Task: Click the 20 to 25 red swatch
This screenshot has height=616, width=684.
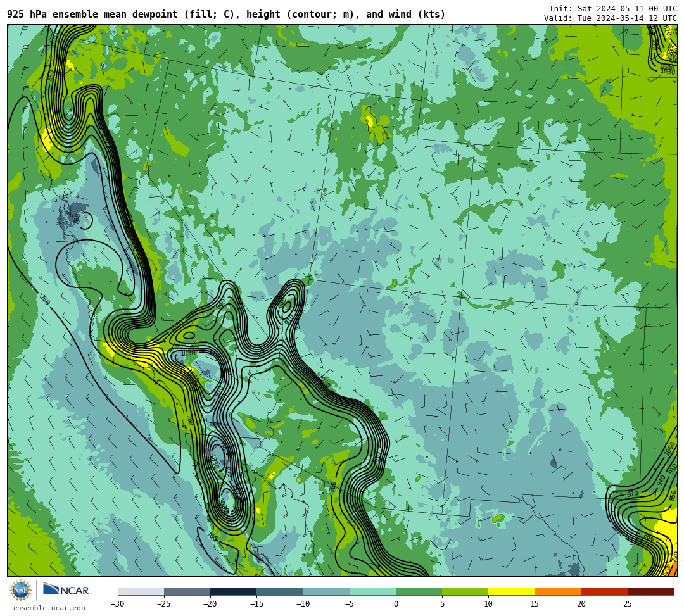Action: coord(604,591)
